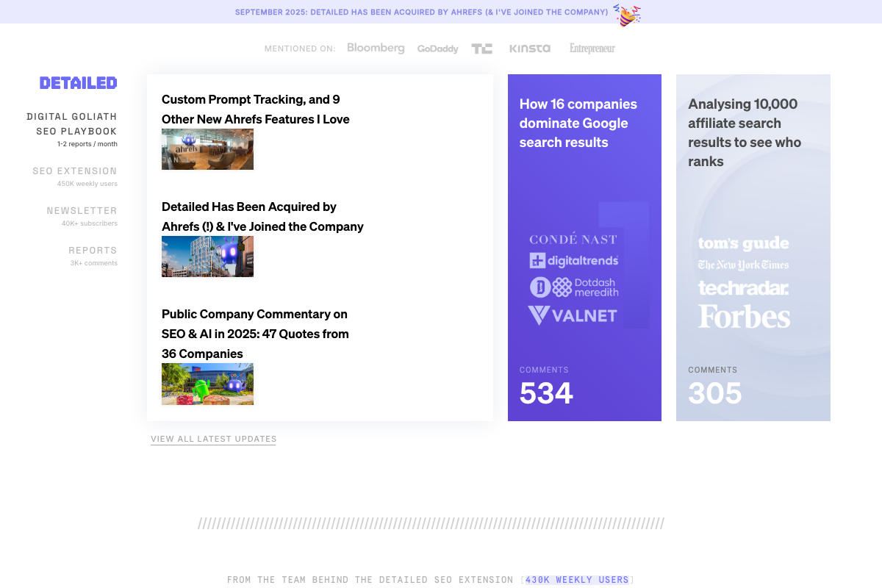Click the TechCrunch logo icon
Screen dimensions: 882x588
point(482,48)
